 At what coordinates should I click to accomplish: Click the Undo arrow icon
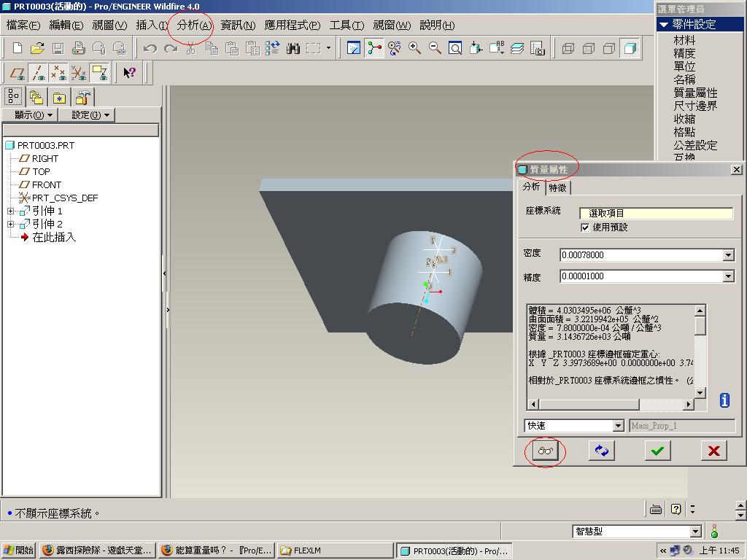tap(150, 48)
